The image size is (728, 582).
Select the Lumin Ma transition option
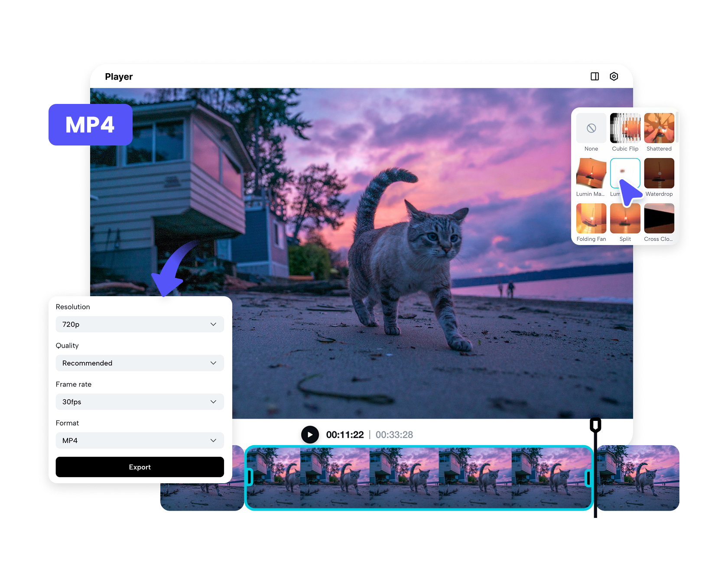pyautogui.click(x=591, y=174)
